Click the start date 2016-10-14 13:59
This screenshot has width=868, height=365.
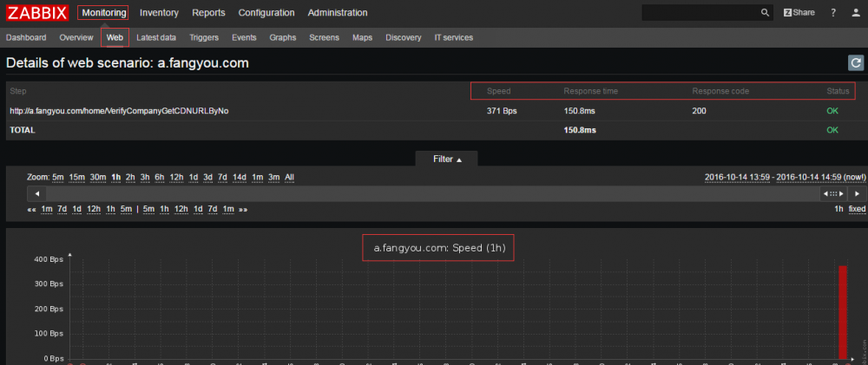(x=737, y=178)
